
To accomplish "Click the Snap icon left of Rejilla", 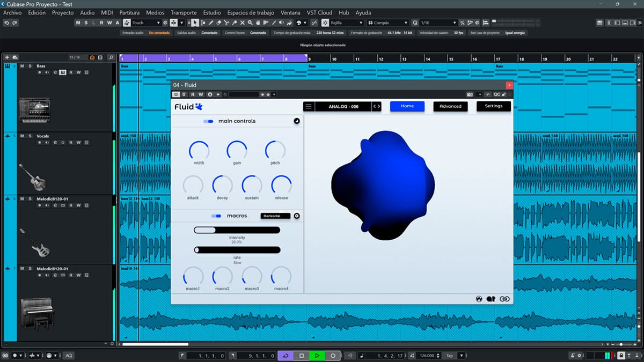I will pos(326,23).
